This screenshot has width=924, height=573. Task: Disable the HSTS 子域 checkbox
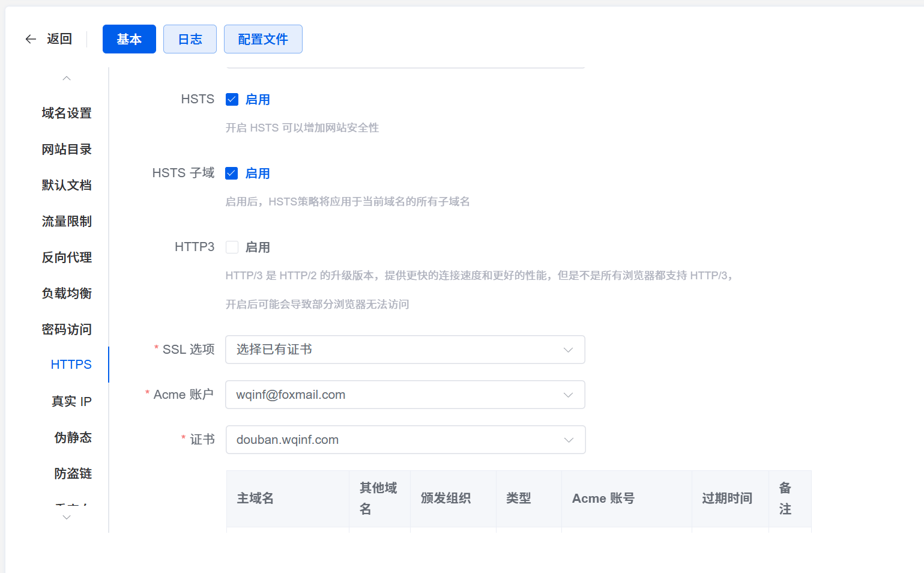pos(232,174)
